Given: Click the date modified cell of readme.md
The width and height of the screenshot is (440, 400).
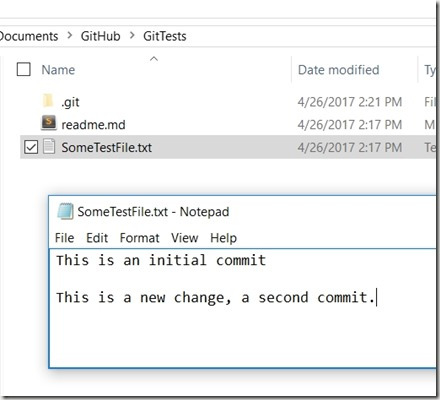Looking at the screenshot, I should coord(350,125).
